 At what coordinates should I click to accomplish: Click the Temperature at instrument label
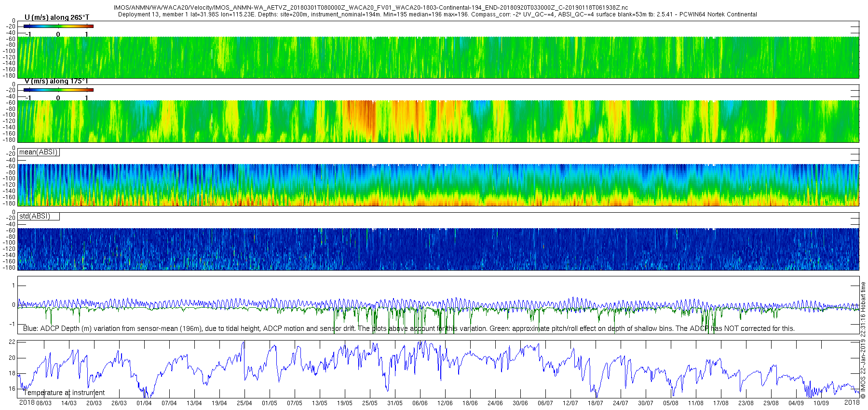(64, 393)
